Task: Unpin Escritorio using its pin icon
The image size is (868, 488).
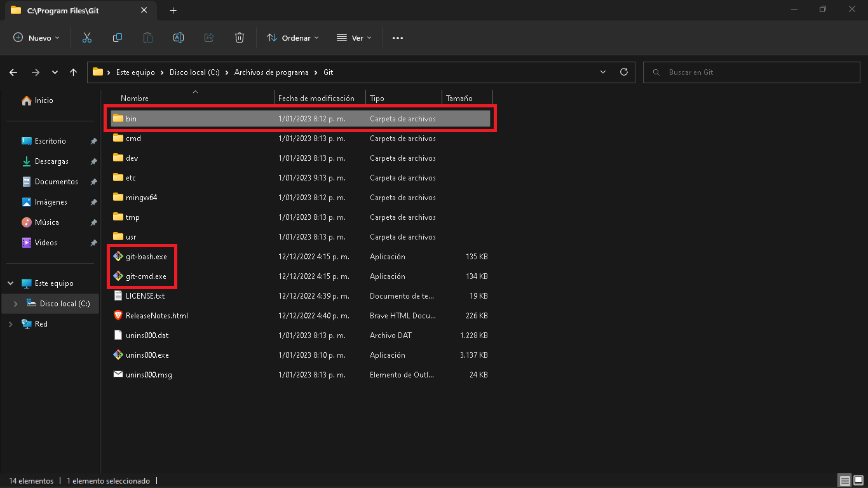Action: [93, 141]
